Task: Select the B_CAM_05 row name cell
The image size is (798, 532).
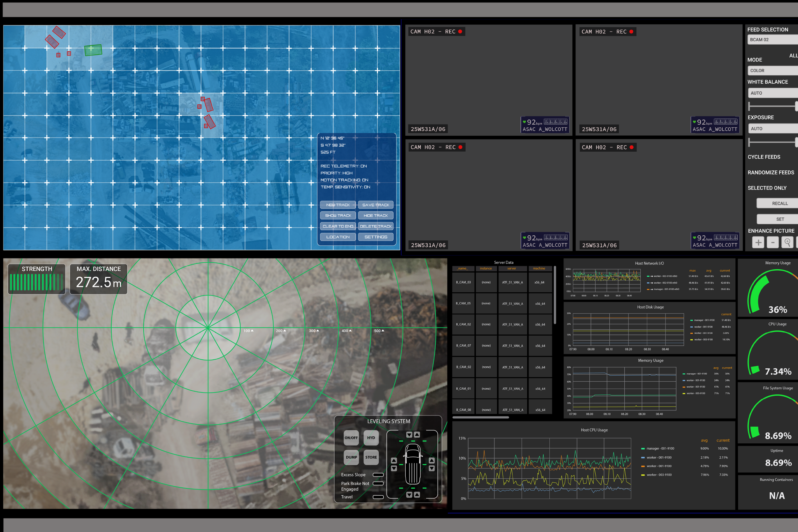Action: pyautogui.click(x=463, y=303)
